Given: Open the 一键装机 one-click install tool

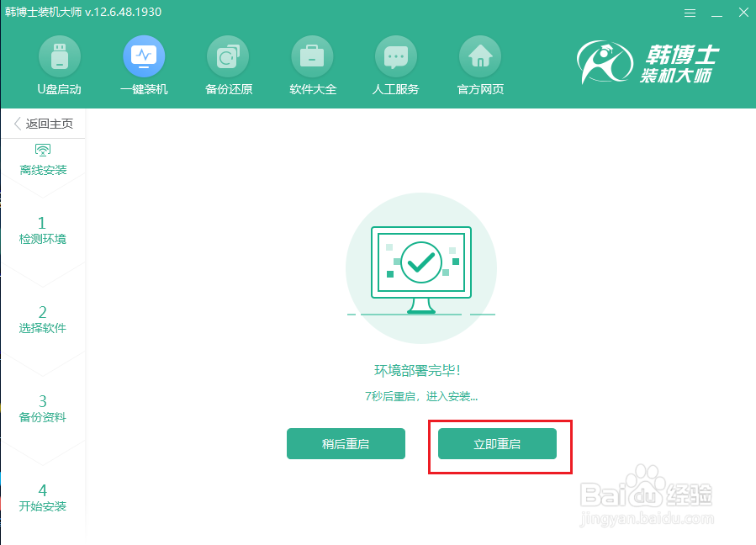Looking at the screenshot, I should (143, 65).
